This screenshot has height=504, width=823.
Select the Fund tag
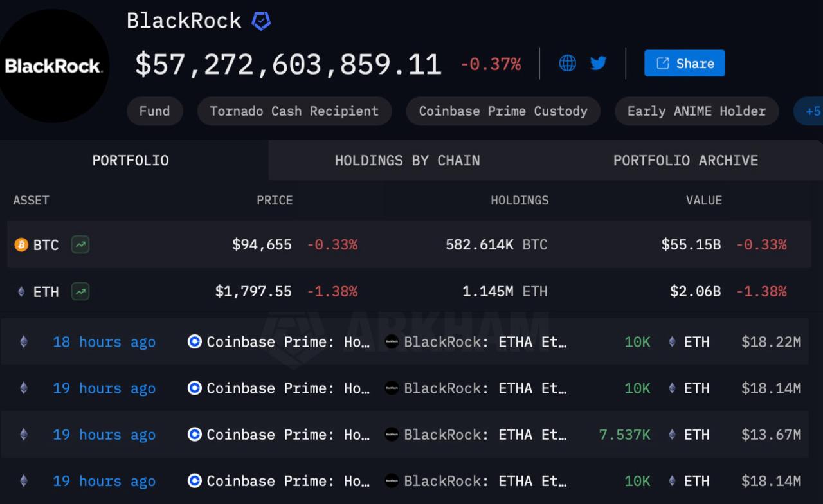click(x=155, y=111)
